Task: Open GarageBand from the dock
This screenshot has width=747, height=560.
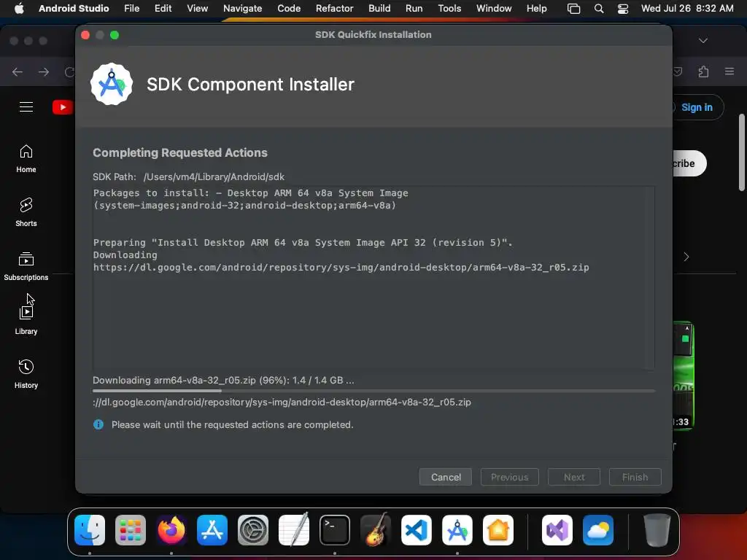Action: (x=376, y=530)
